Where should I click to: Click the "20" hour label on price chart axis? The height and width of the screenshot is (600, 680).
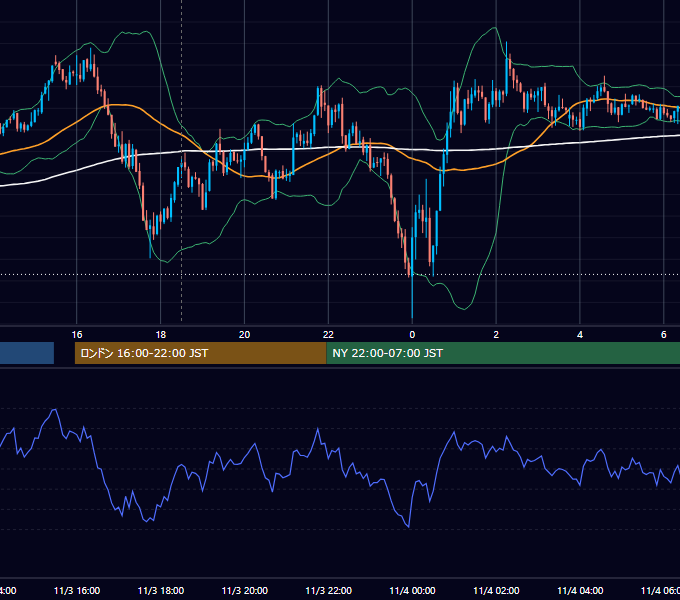click(x=245, y=335)
